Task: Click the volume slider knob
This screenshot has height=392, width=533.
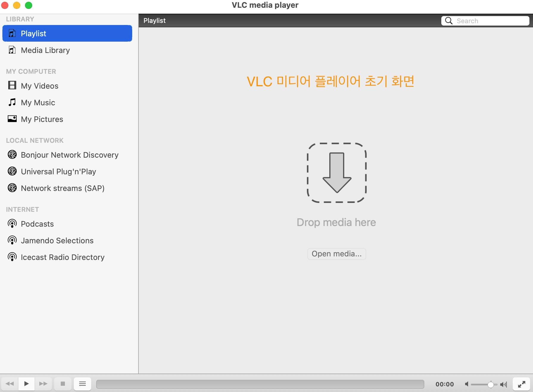Action: coord(490,384)
